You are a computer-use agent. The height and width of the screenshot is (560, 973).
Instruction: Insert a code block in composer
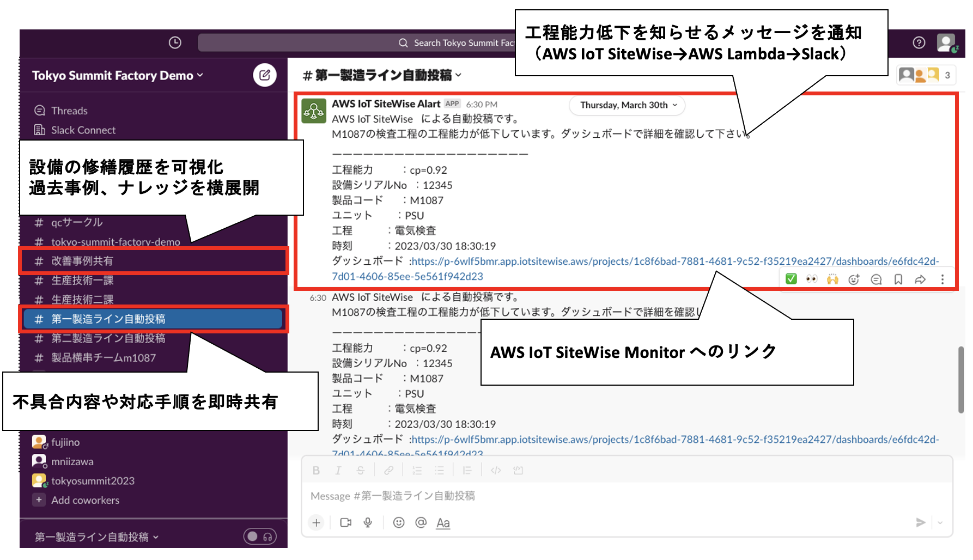pyautogui.click(x=518, y=470)
